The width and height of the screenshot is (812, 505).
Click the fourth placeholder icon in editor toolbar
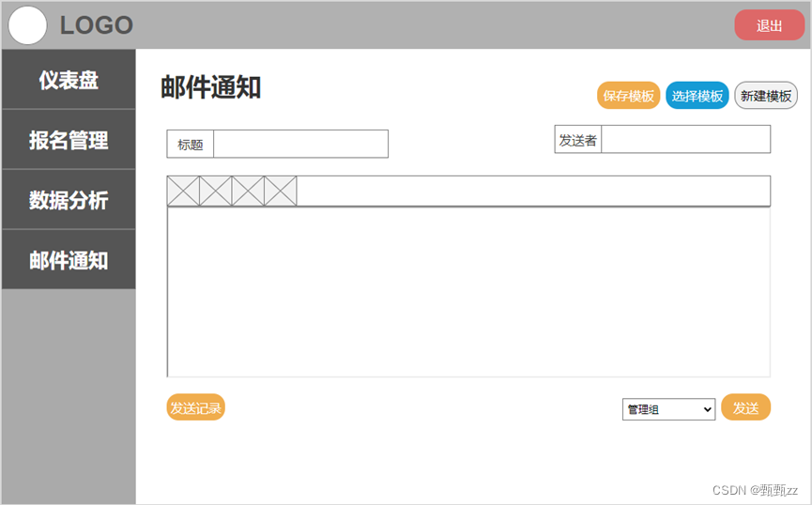[x=281, y=191]
